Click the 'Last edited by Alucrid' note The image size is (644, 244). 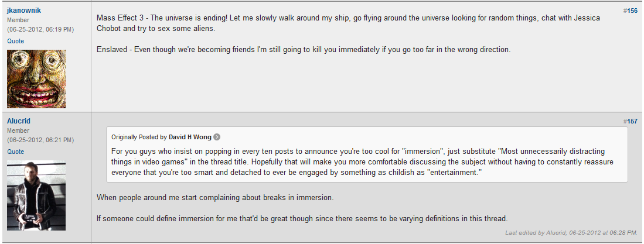(571, 233)
